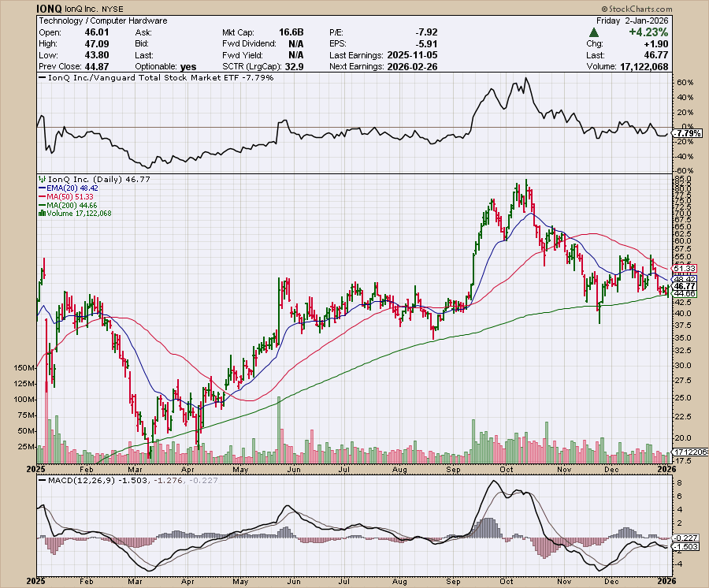
Task: Click the 44.66 price tag on right axis
Action: pos(684,293)
